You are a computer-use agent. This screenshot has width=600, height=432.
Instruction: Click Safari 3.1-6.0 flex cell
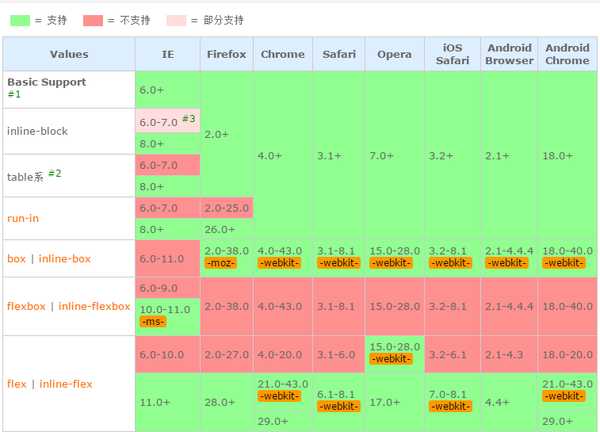click(x=339, y=354)
